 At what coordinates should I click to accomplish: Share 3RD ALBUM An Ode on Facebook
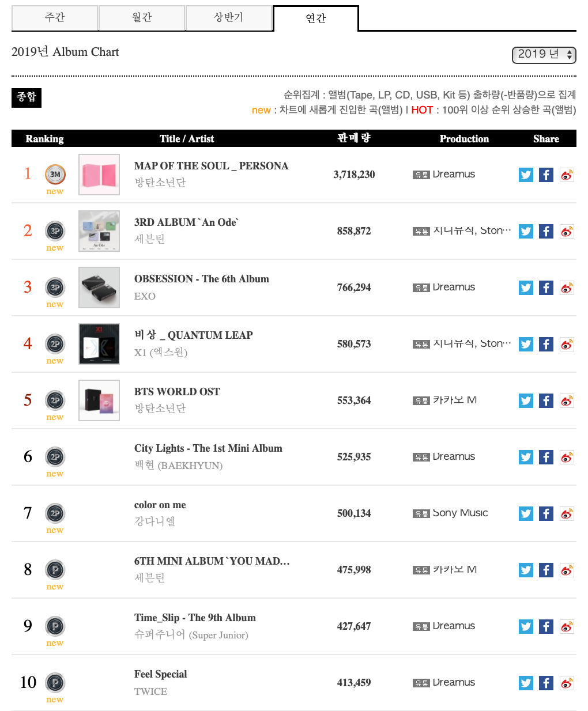click(x=546, y=231)
